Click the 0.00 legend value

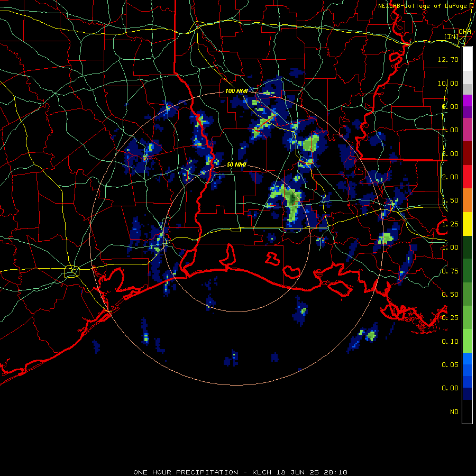click(450, 388)
